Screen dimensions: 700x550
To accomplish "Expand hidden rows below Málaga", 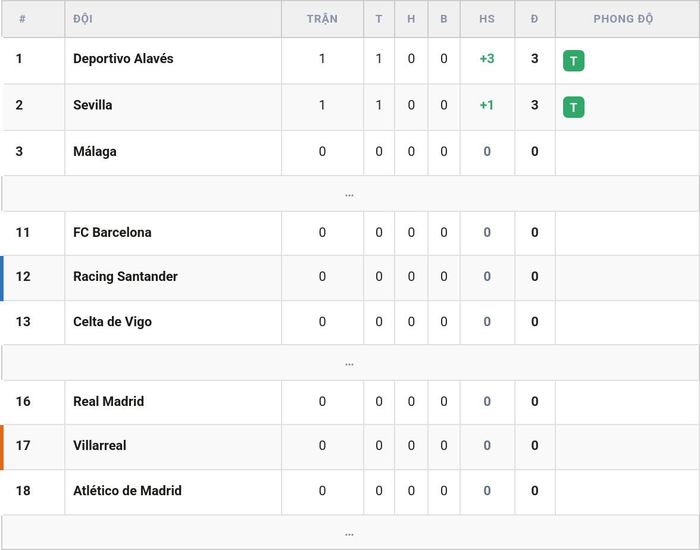I will point(350,194).
